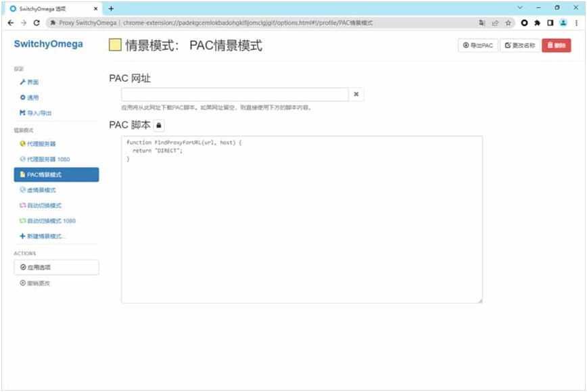Click the yellow profile color swatch
The height and width of the screenshot is (392, 587).
point(115,45)
